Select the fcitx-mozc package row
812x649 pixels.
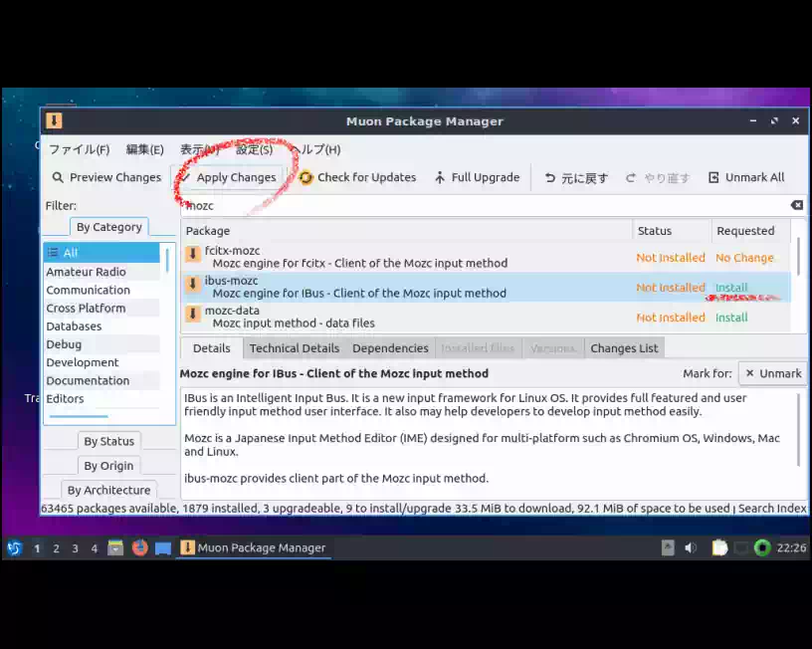(486, 257)
